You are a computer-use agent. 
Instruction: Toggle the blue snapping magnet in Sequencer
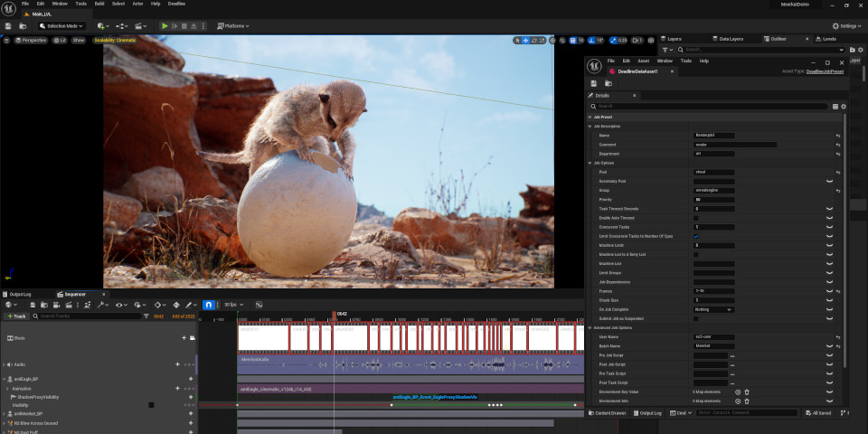point(208,305)
